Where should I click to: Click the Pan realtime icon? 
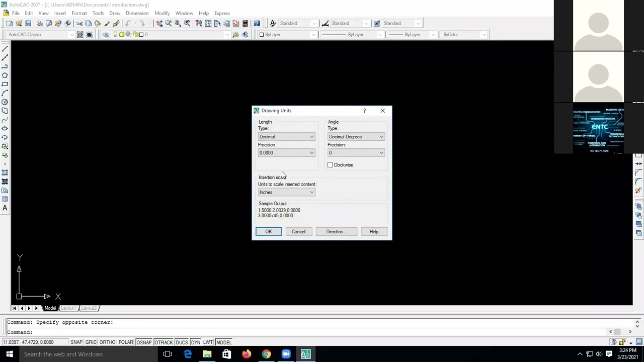[x=159, y=23]
